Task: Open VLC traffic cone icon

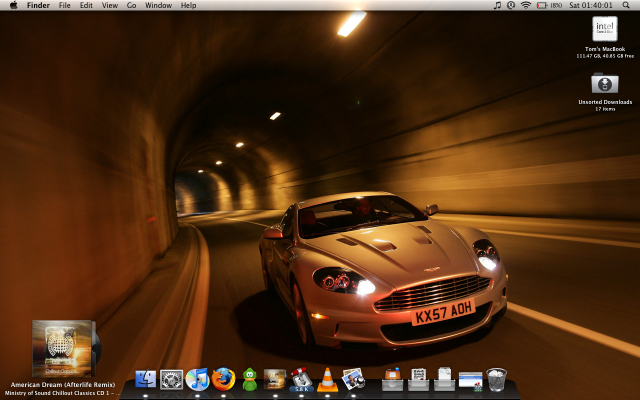Action: pyautogui.click(x=327, y=379)
